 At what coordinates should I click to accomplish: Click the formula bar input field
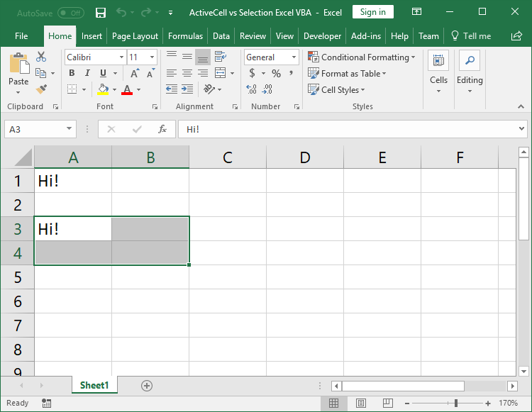pos(350,129)
